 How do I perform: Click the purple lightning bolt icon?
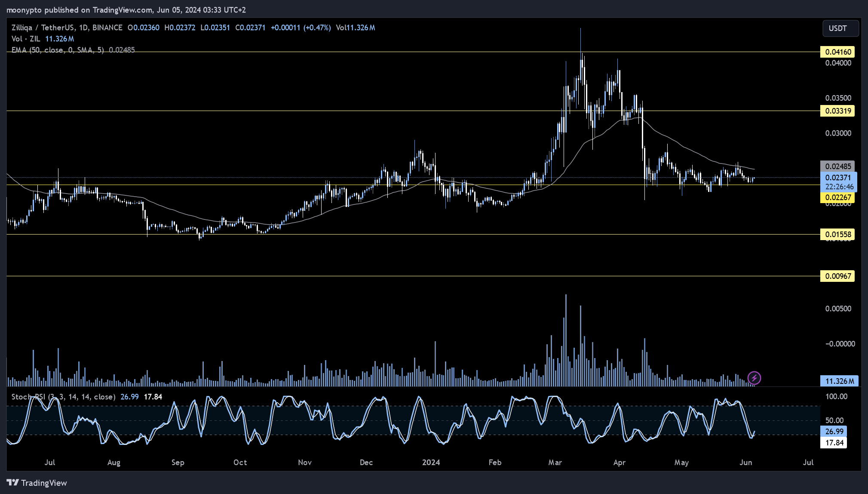point(754,378)
